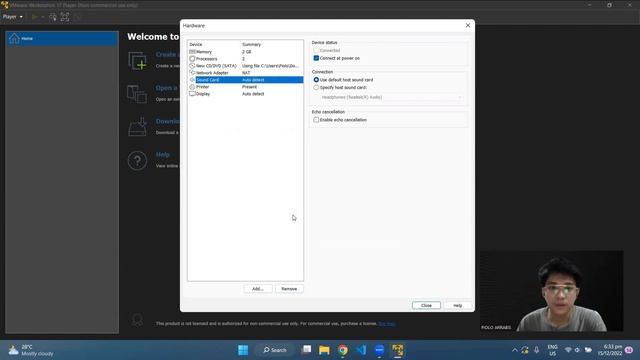The height and width of the screenshot is (360, 640).
Task: Click the green Play virtual machine icon
Action: pos(35,17)
